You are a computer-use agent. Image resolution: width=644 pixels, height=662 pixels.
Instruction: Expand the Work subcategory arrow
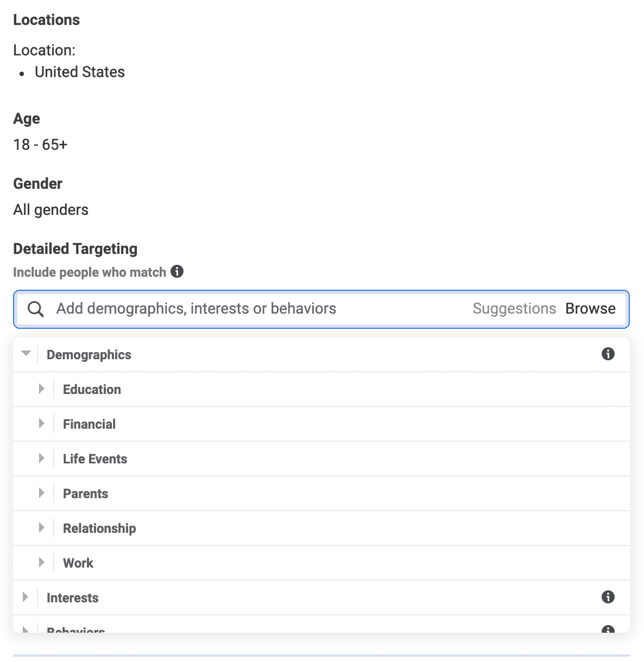tap(41, 562)
